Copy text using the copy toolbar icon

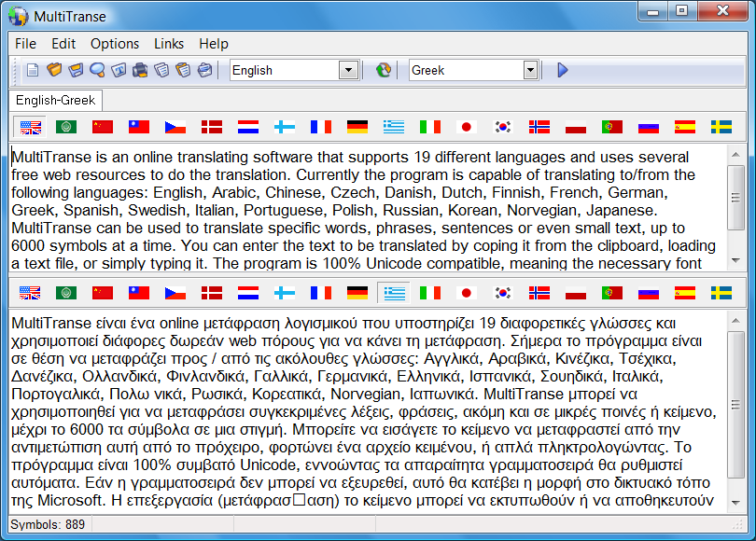click(x=161, y=70)
